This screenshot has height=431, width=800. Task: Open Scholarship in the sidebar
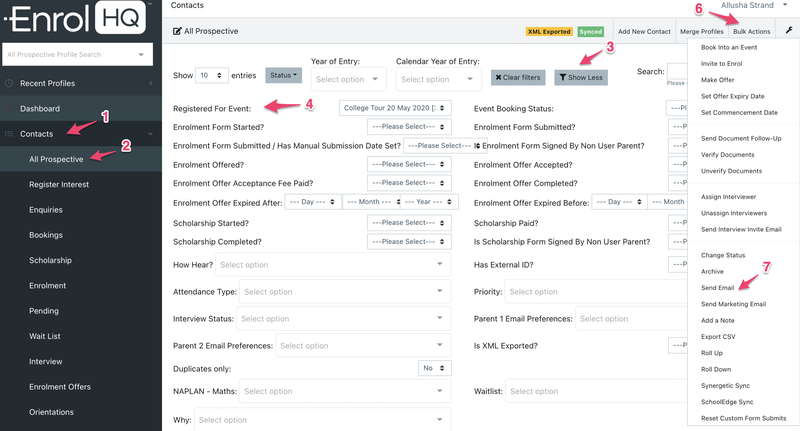(x=51, y=260)
